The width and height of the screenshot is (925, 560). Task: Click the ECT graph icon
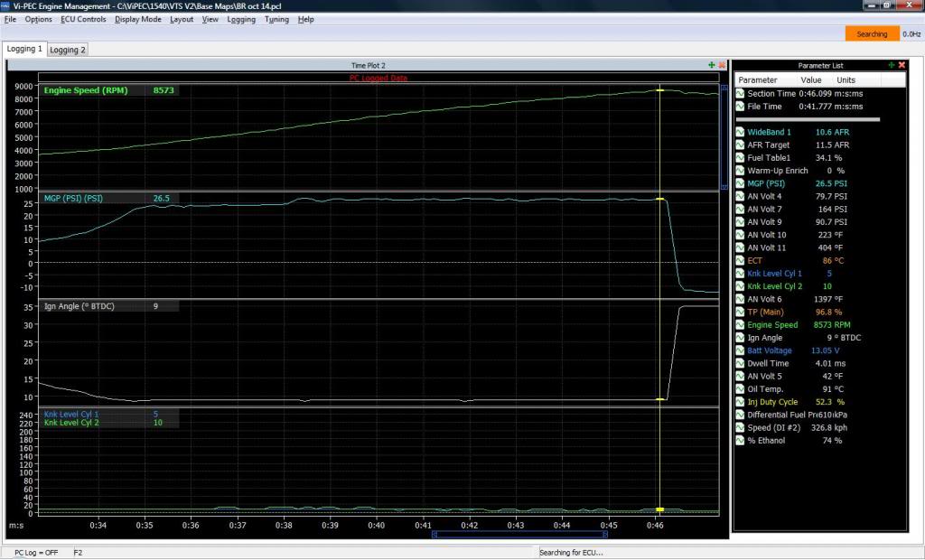(x=740, y=260)
